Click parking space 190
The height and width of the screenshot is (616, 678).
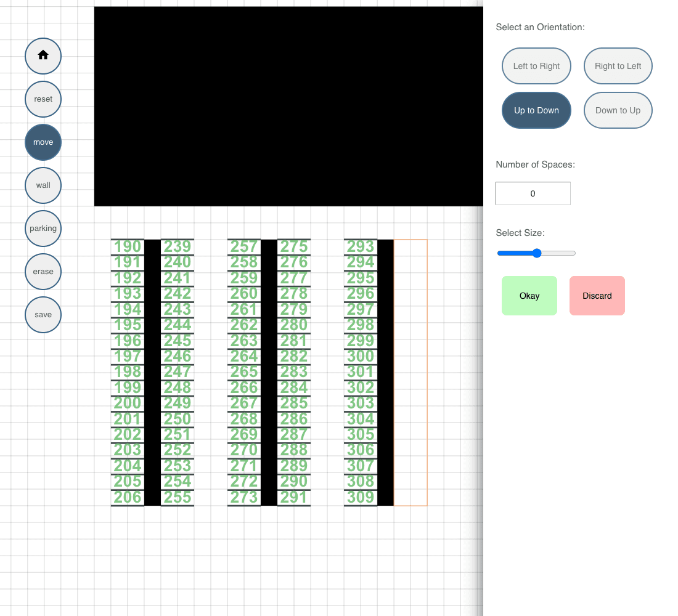128,246
